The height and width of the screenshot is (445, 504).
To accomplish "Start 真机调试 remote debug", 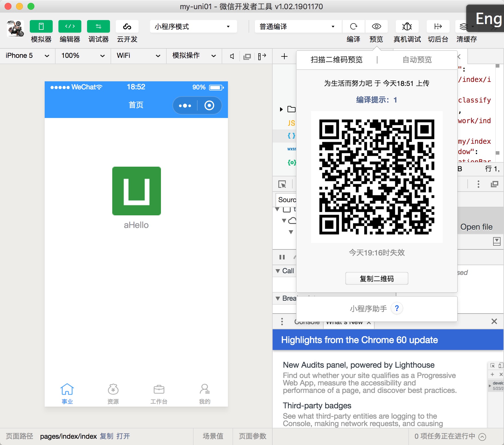I will click(407, 26).
